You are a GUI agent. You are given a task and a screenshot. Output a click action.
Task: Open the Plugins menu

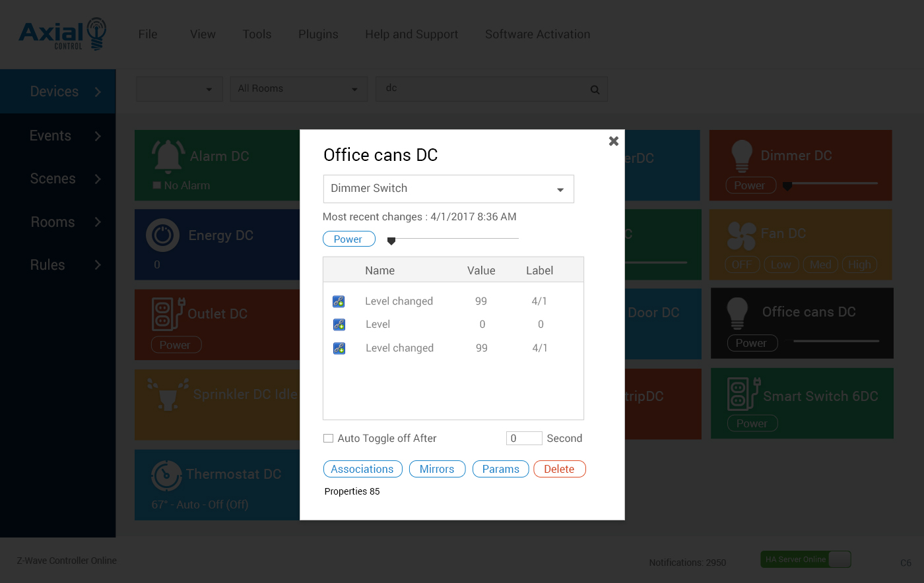[x=318, y=34]
